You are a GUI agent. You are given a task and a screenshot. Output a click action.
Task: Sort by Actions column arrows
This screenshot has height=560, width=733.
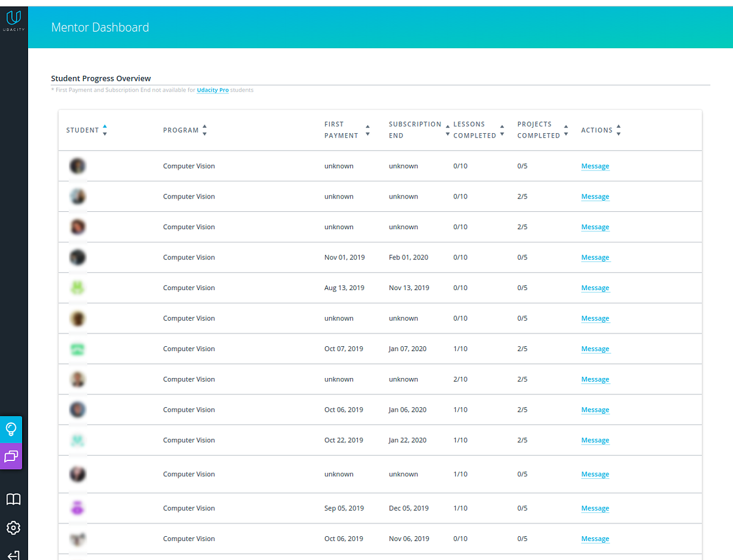[x=619, y=130]
